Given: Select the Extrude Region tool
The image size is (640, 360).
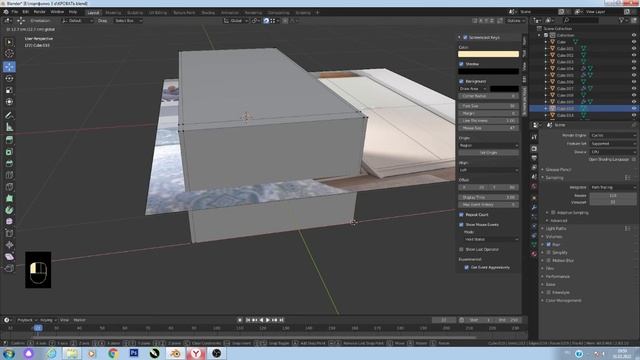Looking at the screenshot, I should pyautogui.click(x=9, y=140).
